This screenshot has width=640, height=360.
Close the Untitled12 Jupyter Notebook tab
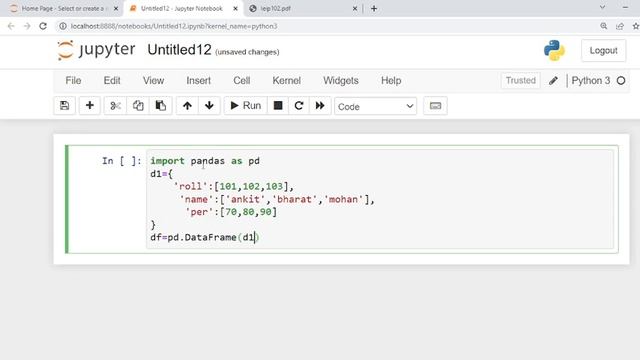pyautogui.click(x=236, y=8)
